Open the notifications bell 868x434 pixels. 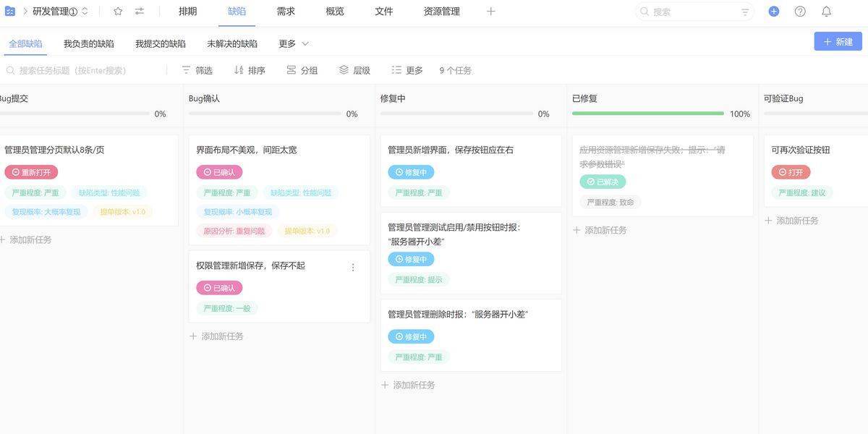pos(826,12)
